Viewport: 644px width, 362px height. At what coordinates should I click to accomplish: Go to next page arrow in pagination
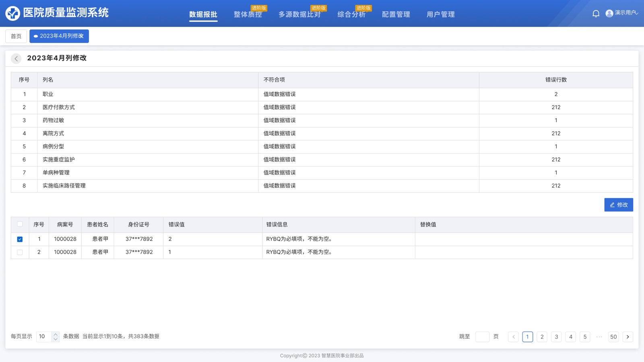click(x=628, y=337)
